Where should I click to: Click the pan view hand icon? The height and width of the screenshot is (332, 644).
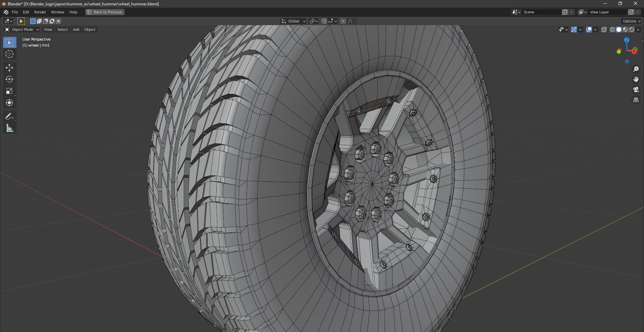[x=636, y=79]
